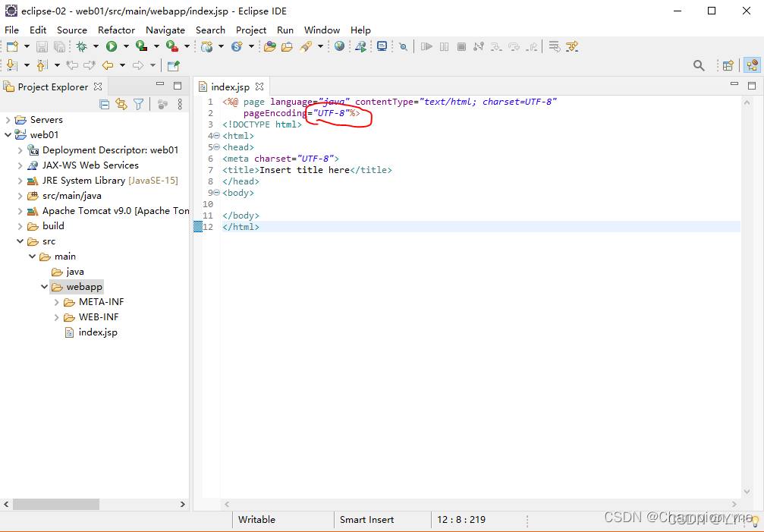Close the index.jsp editor tab
The height and width of the screenshot is (532, 764).
pos(259,87)
